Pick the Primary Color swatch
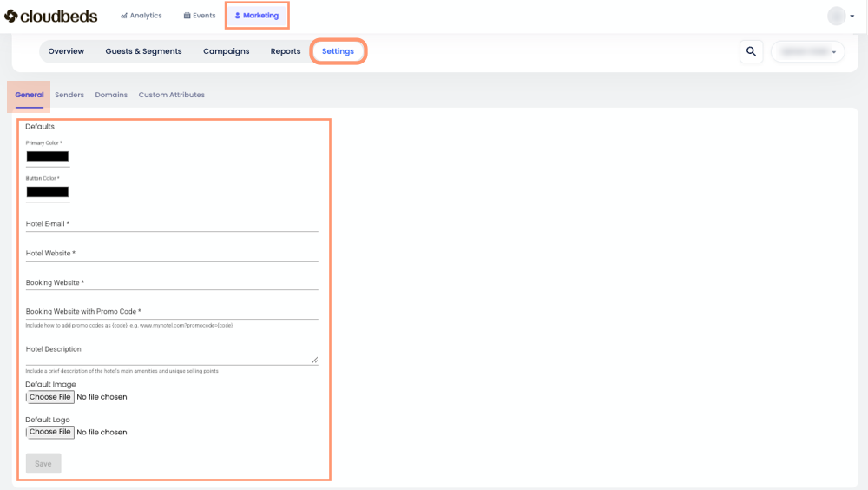The height and width of the screenshot is (490, 868). click(48, 156)
